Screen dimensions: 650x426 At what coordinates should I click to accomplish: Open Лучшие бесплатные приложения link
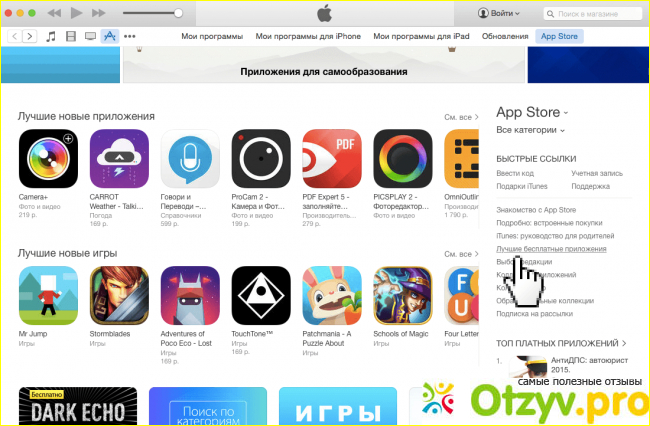551,249
